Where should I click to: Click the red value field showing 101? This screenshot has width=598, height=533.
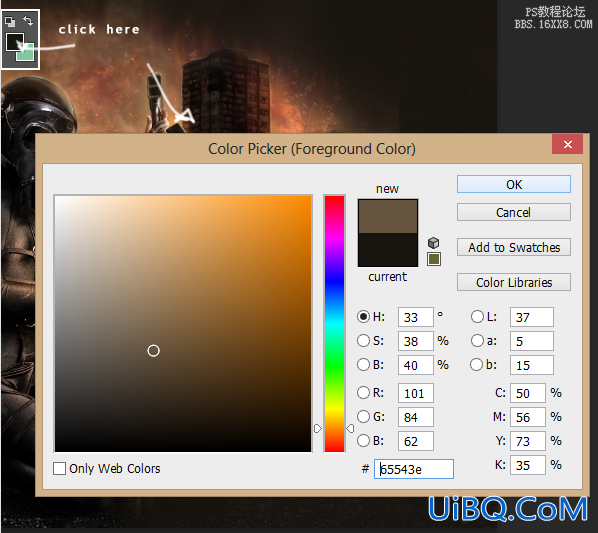point(416,393)
